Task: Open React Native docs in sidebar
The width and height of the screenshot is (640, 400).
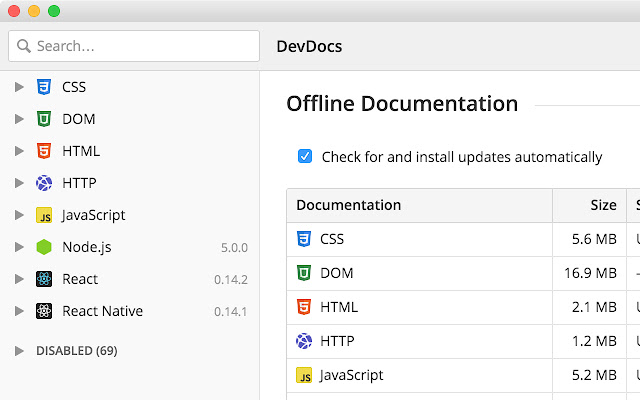Action: (102, 311)
